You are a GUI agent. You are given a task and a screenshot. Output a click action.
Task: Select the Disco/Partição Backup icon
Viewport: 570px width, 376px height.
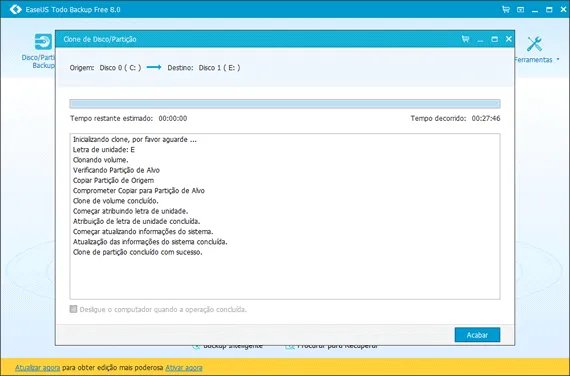(x=43, y=42)
